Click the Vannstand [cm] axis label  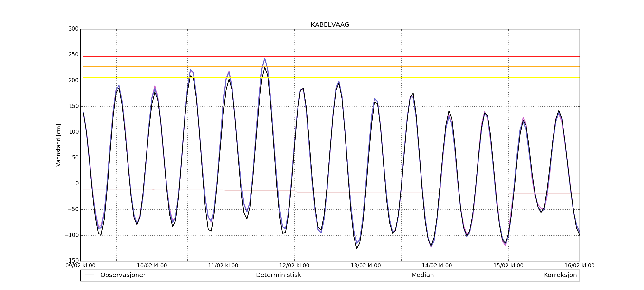58,145
